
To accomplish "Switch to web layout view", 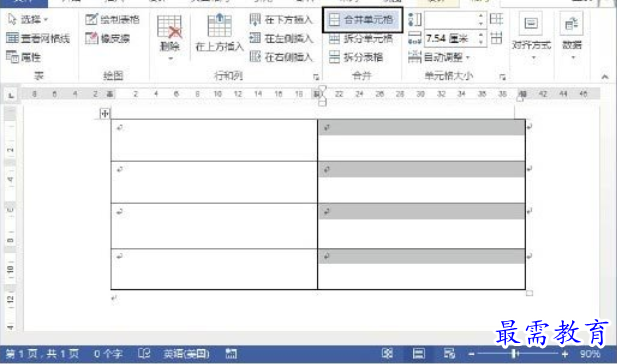I will point(449,354).
